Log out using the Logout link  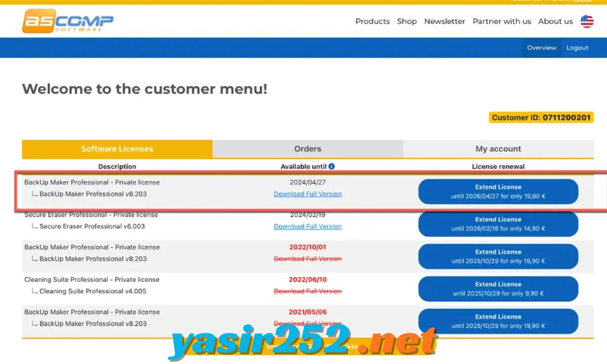click(577, 48)
